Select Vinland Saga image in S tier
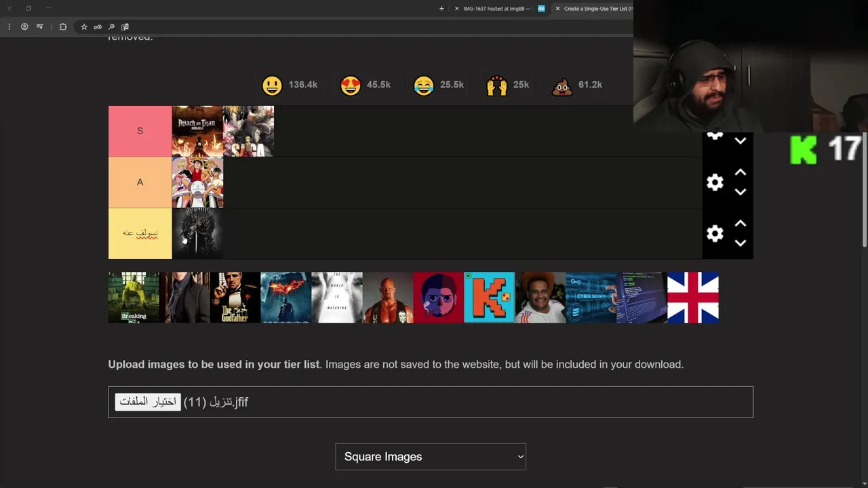 (x=248, y=131)
